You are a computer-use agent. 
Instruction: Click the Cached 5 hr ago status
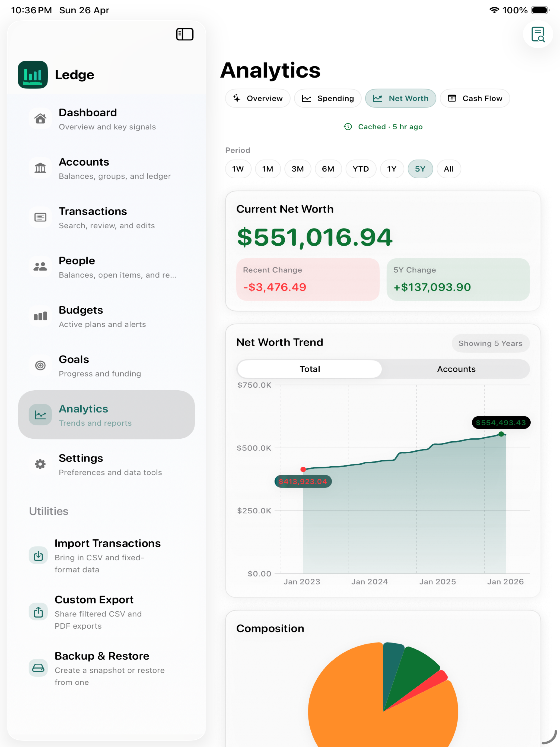(x=383, y=127)
